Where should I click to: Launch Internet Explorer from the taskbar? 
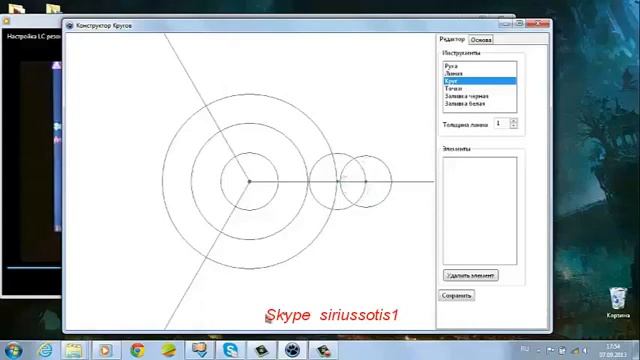(x=45, y=350)
